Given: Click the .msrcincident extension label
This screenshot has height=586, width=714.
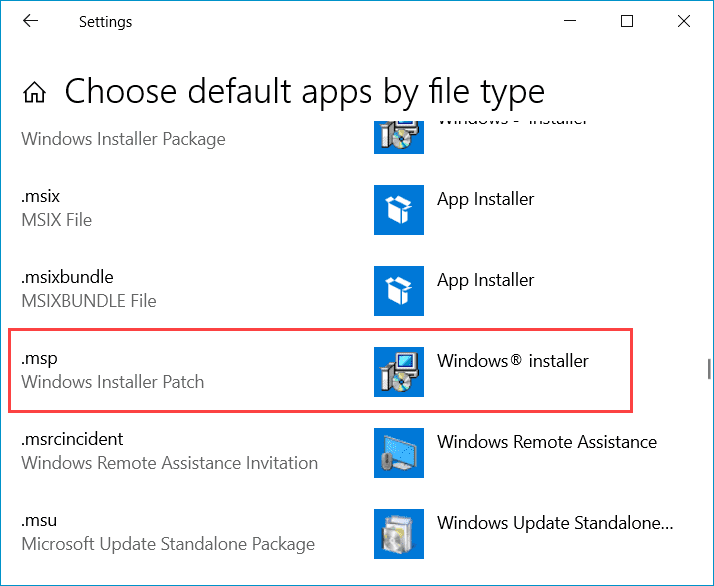Looking at the screenshot, I should coord(72,439).
